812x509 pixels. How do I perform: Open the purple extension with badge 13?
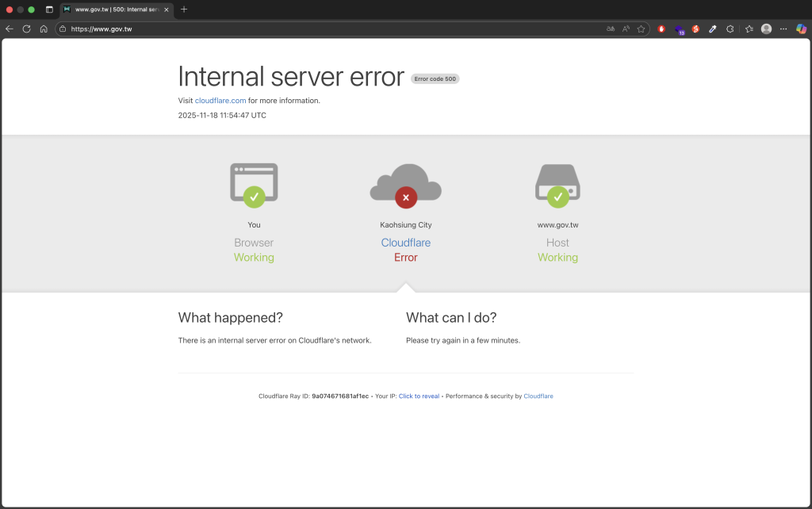[x=679, y=29]
